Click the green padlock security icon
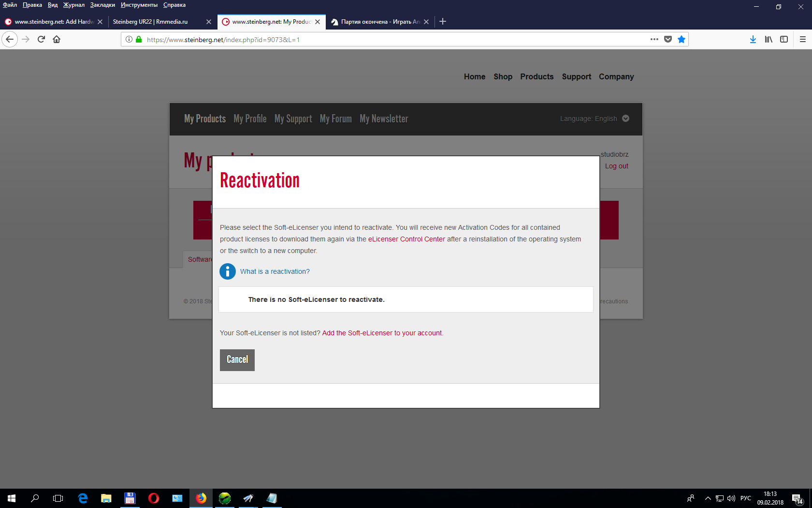This screenshot has width=812, height=508. pyautogui.click(x=139, y=39)
